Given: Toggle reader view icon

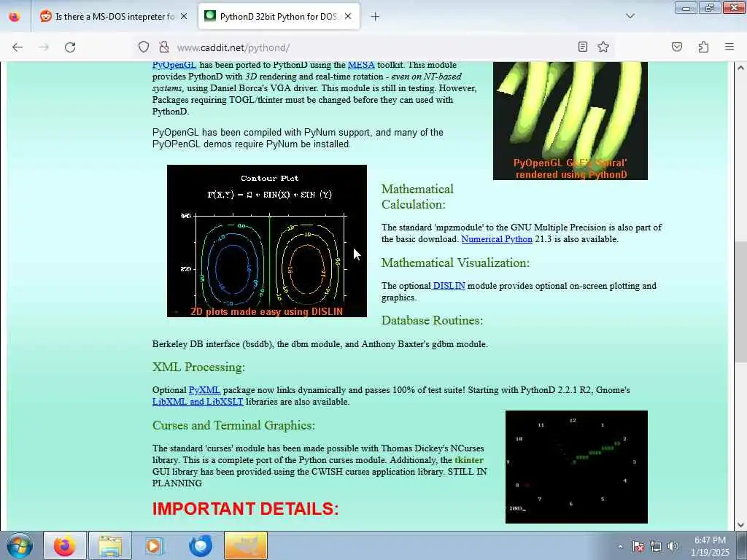Looking at the screenshot, I should [x=583, y=47].
